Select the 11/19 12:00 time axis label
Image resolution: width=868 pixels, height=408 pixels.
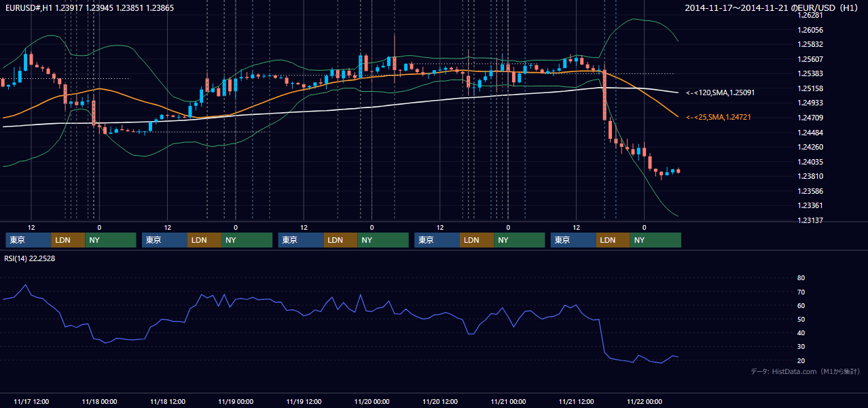coord(304,401)
